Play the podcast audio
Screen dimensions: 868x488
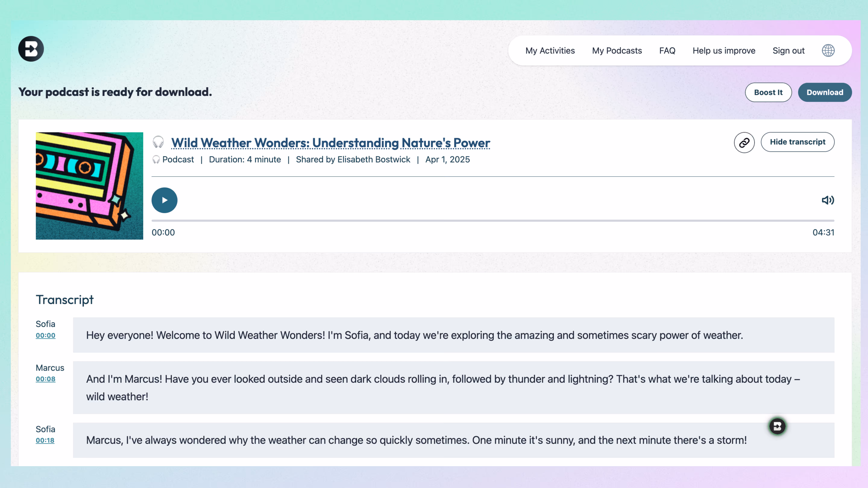pos(164,200)
